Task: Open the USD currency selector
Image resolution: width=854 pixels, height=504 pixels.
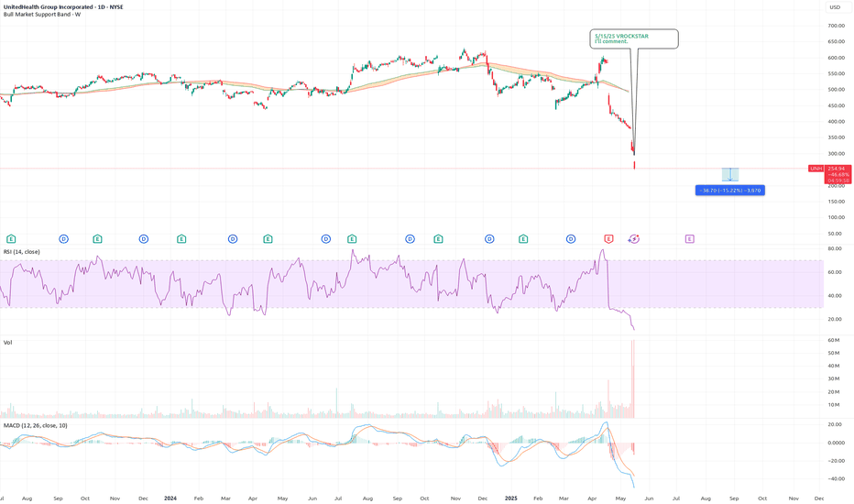Action: click(835, 7)
